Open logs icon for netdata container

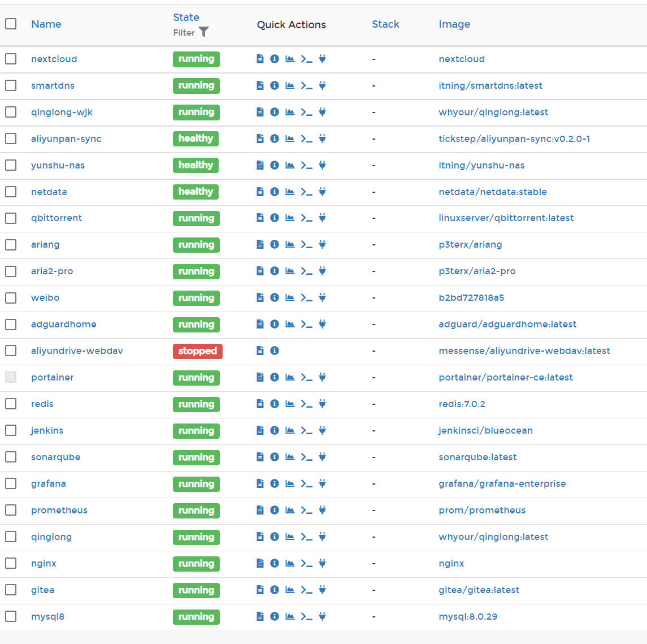point(260,192)
